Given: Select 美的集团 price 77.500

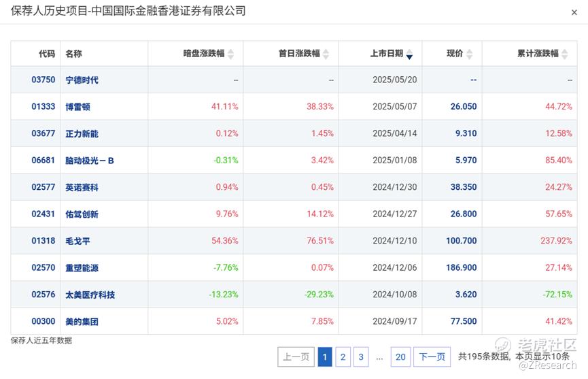Looking at the screenshot, I should pos(464,321).
